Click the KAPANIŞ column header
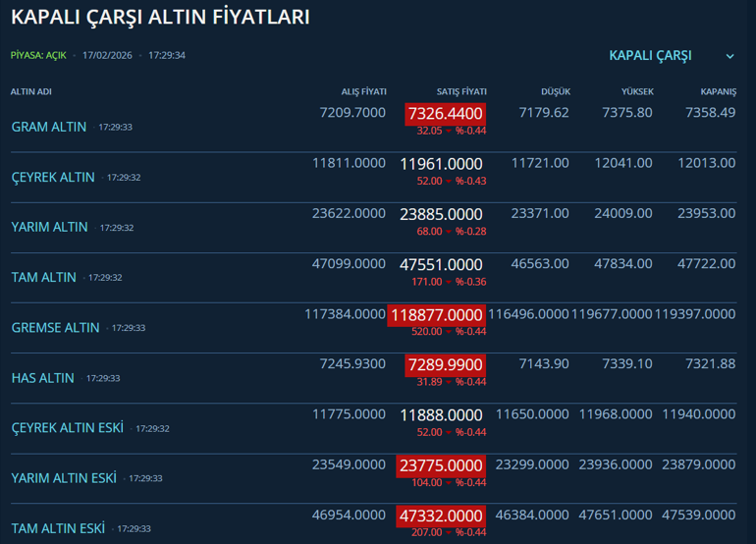This screenshot has width=756, height=544. point(718,91)
